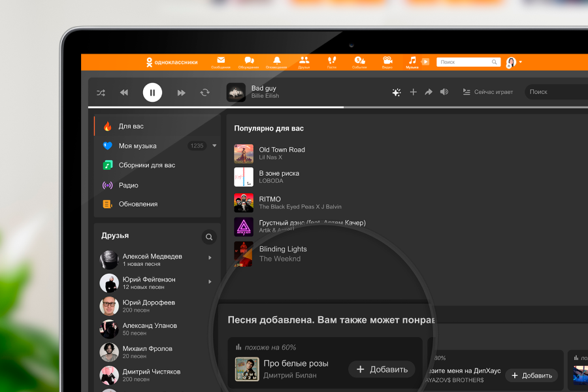Open the Сейчас играет queue
The width and height of the screenshot is (588, 392).
click(x=487, y=92)
